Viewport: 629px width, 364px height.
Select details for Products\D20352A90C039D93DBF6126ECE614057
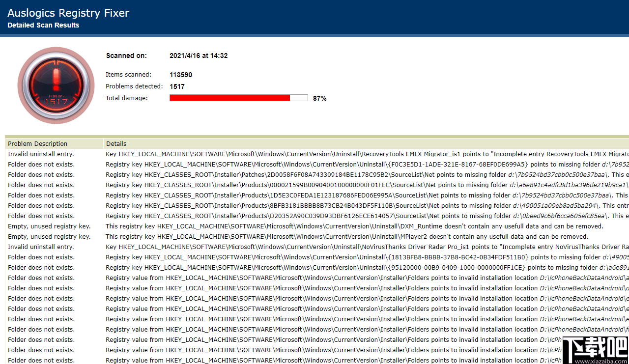point(367,216)
